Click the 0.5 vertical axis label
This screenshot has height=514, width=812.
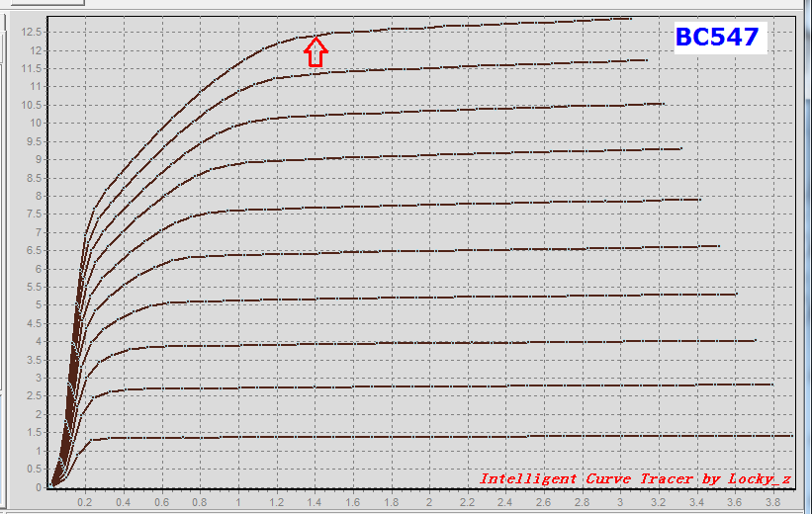[x=35, y=469]
